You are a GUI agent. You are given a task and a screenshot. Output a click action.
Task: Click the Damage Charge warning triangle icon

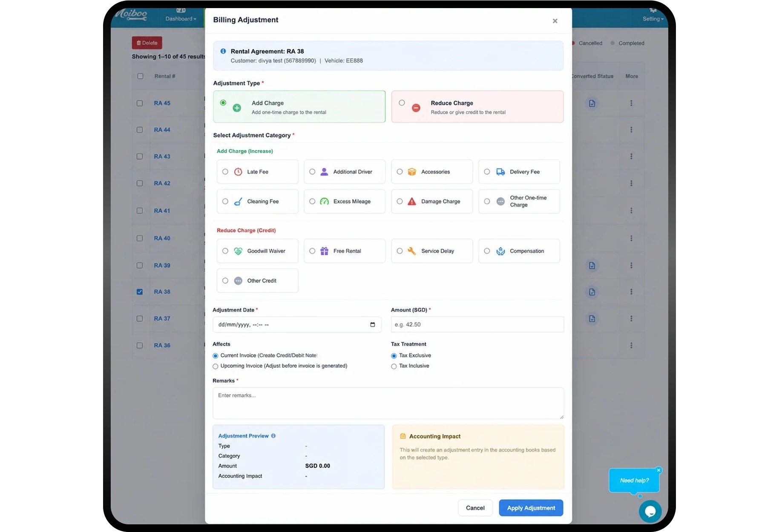(412, 202)
